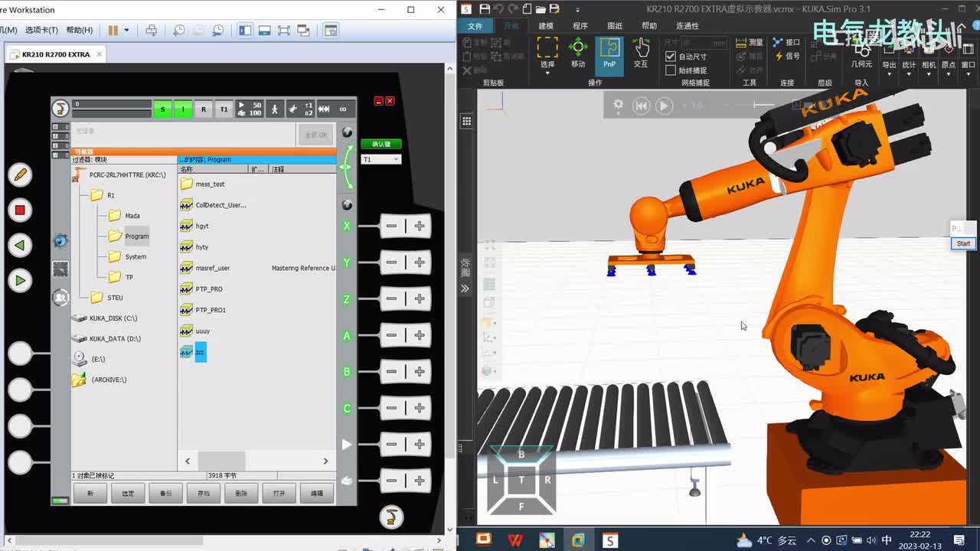Viewport: 980px width, 551px height.
Task: Click the minus key for Y axis jogging
Action: 392,262
